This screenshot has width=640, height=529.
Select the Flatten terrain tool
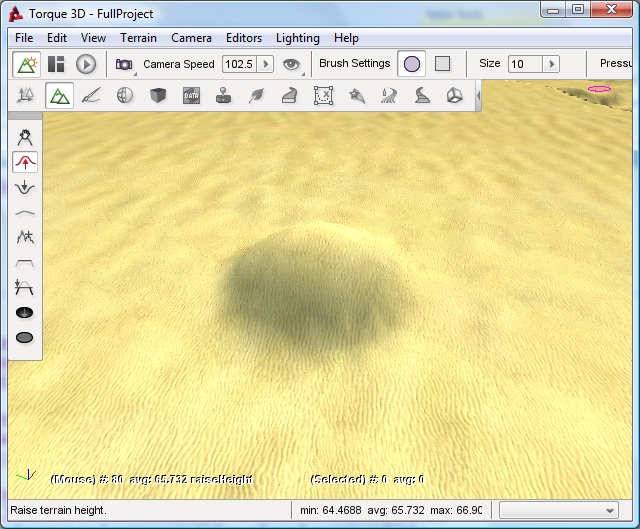click(x=25, y=262)
